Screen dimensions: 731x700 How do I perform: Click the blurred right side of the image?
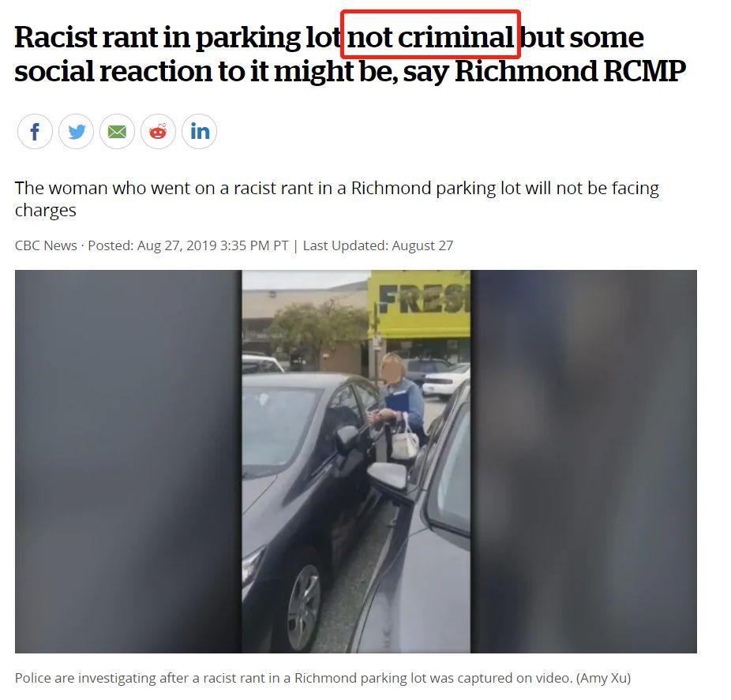583,462
